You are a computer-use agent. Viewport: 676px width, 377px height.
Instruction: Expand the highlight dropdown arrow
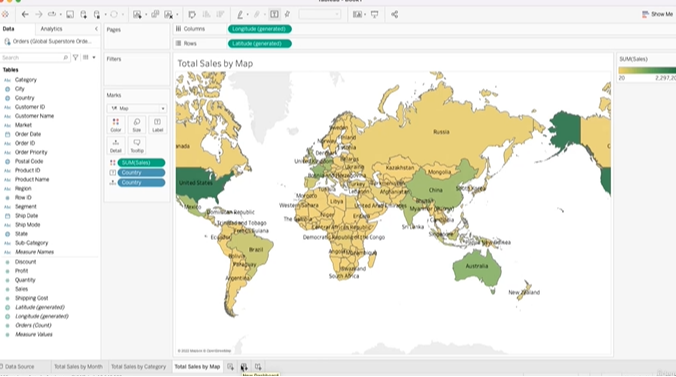pos(247,15)
